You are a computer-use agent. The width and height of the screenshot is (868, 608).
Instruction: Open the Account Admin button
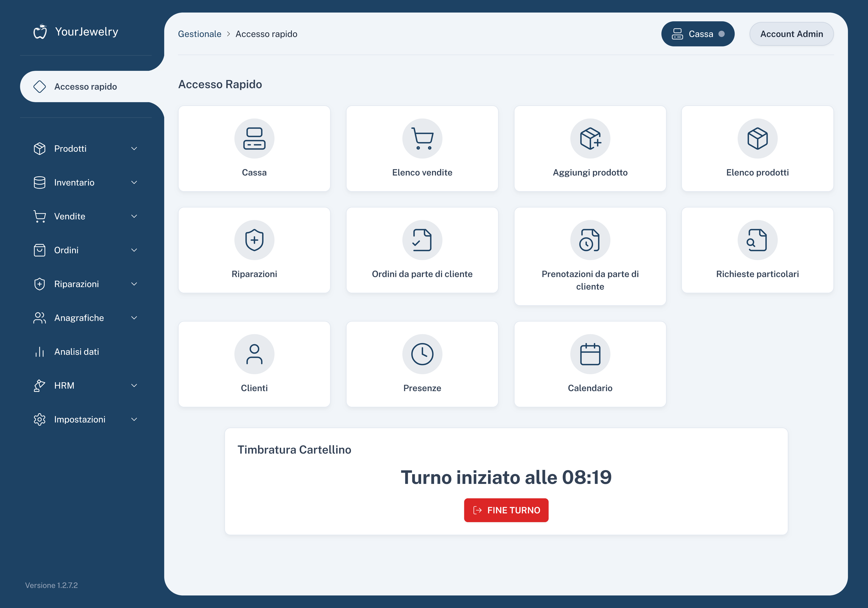click(x=792, y=34)
